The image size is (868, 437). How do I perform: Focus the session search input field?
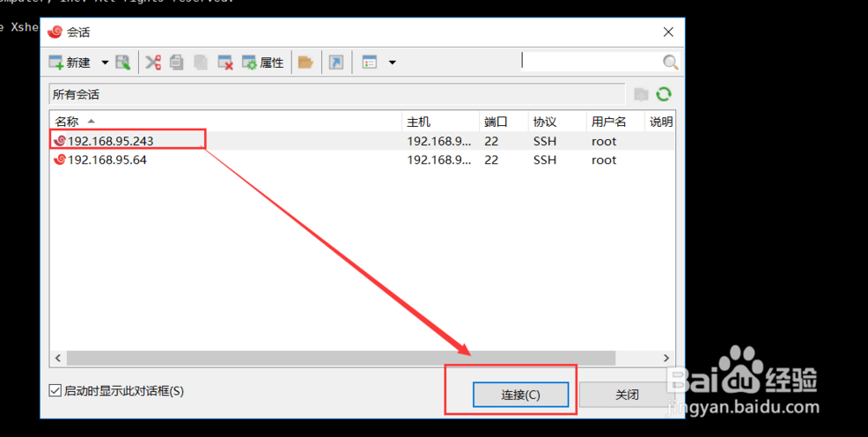click(591, 62)
